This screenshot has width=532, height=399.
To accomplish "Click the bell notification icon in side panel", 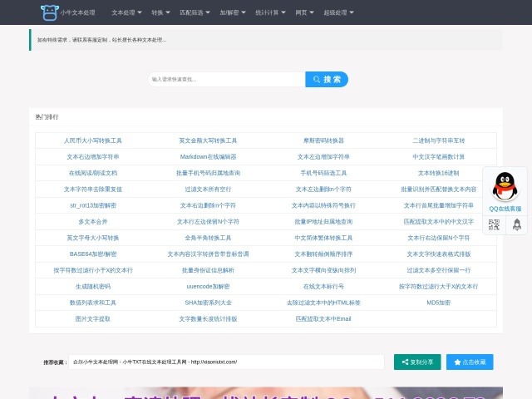I will point(517,224).
